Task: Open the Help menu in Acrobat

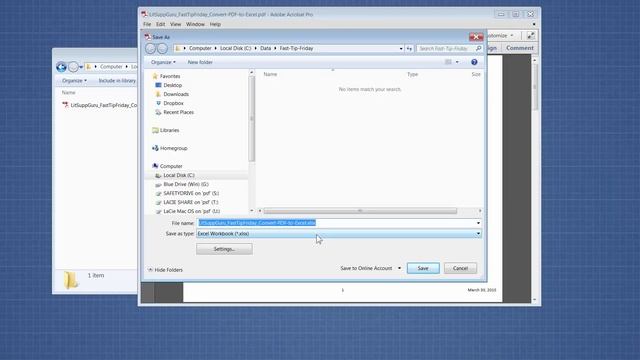Action: tap(215, 24)
